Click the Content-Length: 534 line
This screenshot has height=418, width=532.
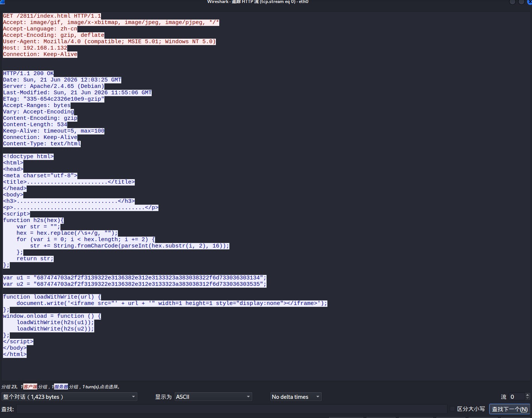[x=35, y=124]
